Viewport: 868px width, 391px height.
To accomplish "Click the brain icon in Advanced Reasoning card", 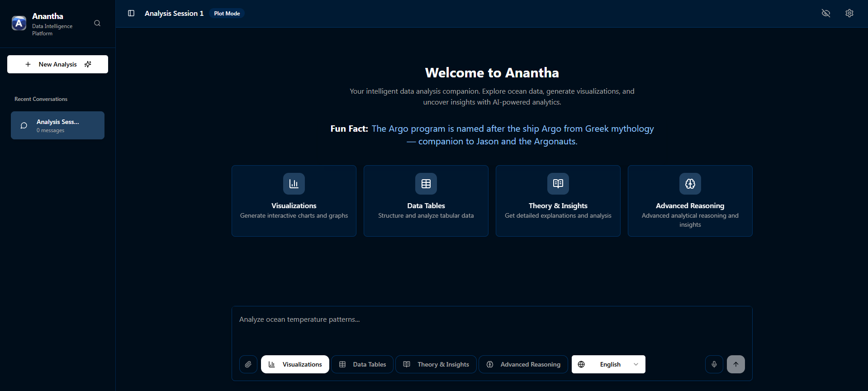I will point(690,184).
